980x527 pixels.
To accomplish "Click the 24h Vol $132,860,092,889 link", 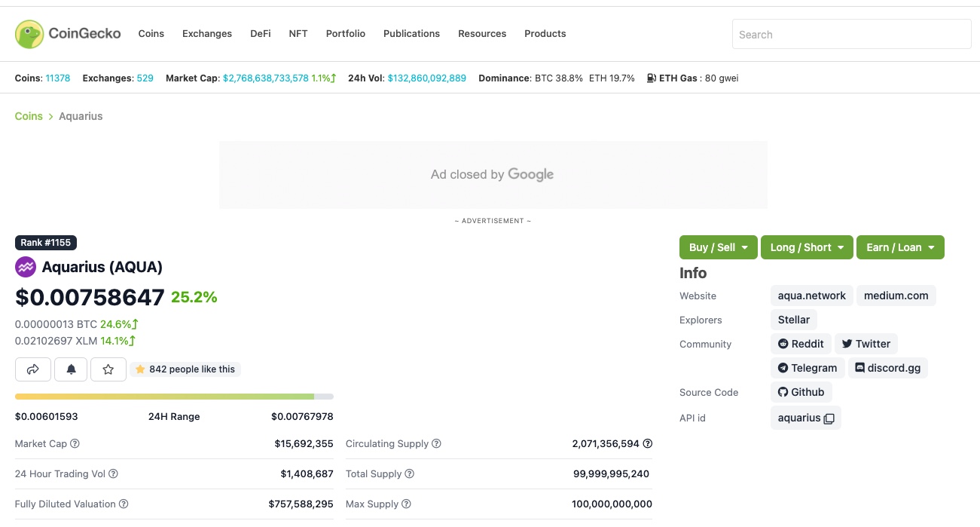I will 427,78.
